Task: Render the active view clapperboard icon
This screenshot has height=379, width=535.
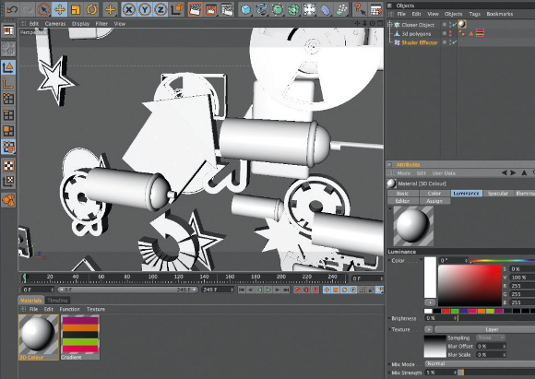Action: (x=195, y=9)
